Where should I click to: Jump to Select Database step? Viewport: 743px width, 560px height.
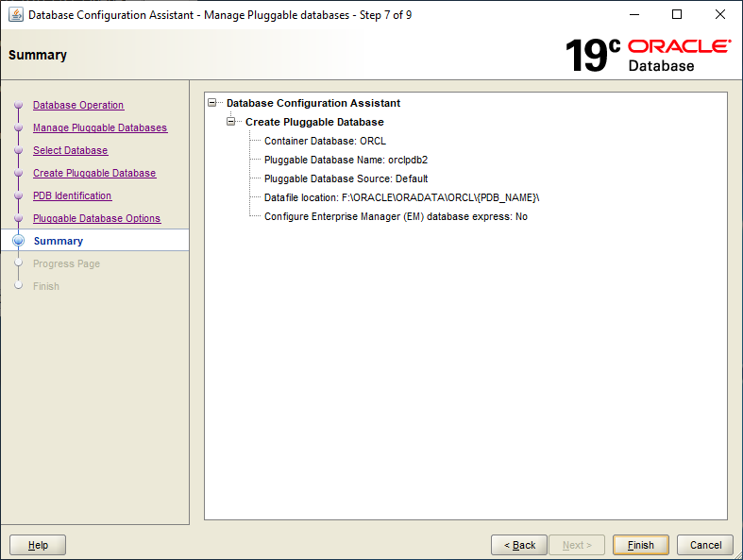coord(71,150)
